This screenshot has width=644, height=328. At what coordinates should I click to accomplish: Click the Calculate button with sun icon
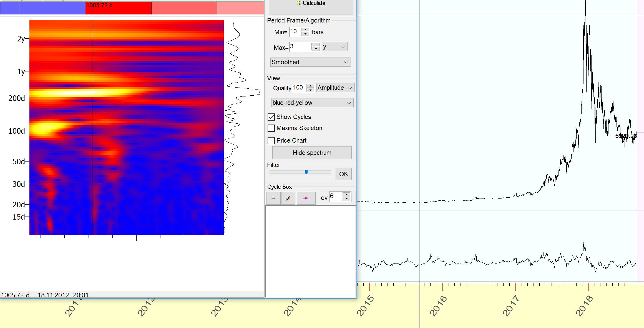point(311,6)
